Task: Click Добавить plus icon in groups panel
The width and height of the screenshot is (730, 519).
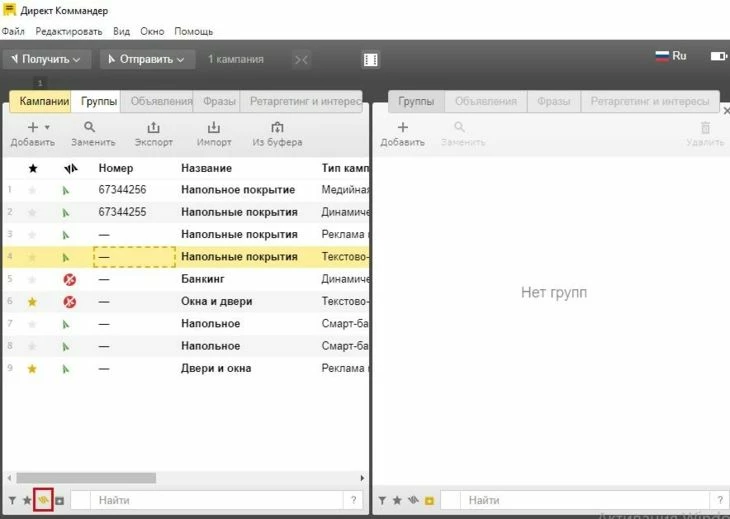Action: (403, 127)
